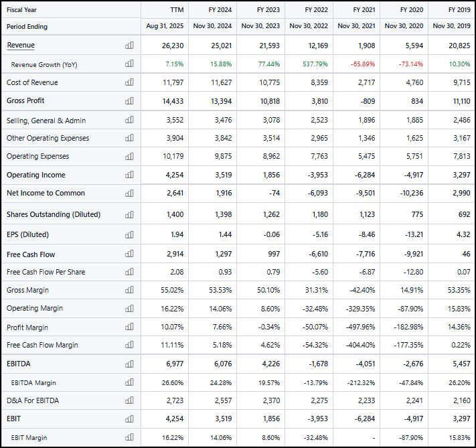Click the FY 2021 revenue growth -65.89%
Screen dimensions: 476x448
click(x=362, y=64)
